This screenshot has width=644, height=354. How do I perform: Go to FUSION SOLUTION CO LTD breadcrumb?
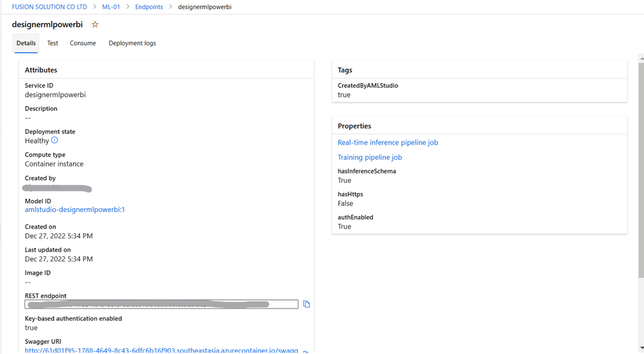point(50,7)
